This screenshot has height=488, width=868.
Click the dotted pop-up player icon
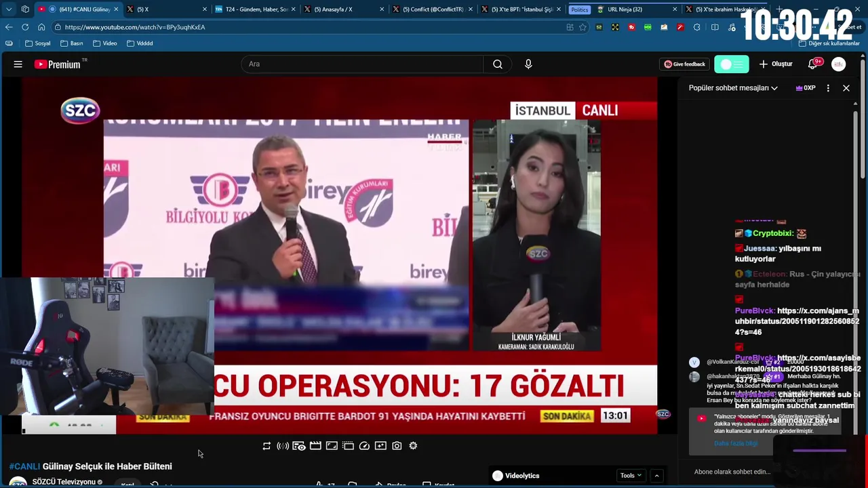(x=348, y=446)
